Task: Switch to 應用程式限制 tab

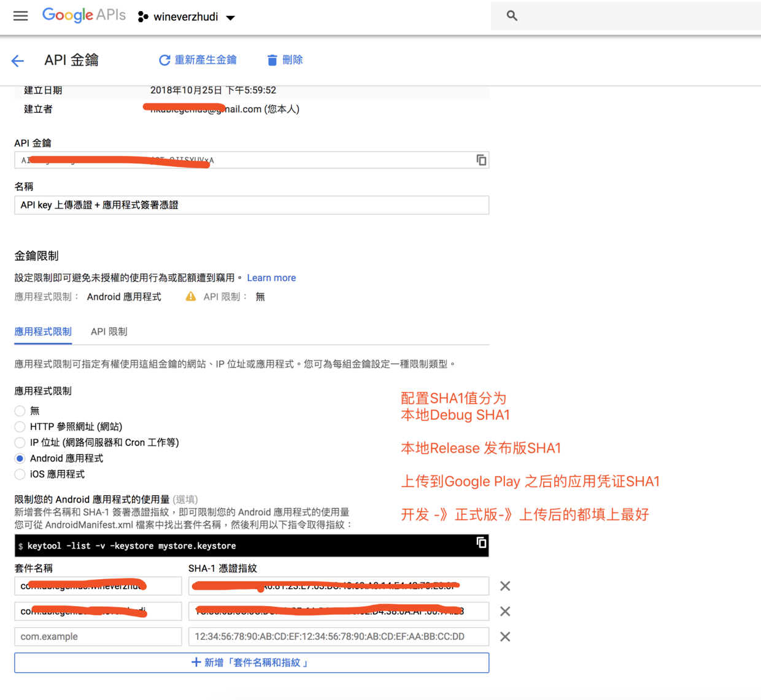Action: (x=43, y=332)
